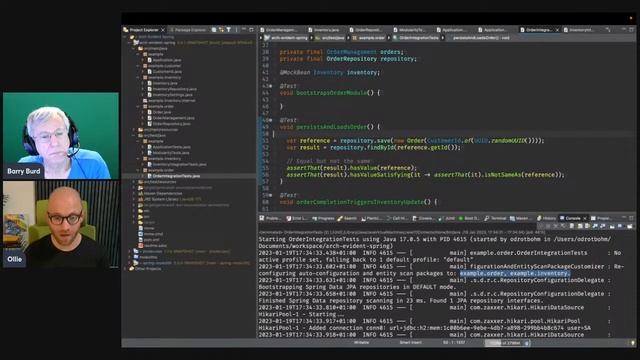Select OrderIntegrationTests.java in the tree

173,176
